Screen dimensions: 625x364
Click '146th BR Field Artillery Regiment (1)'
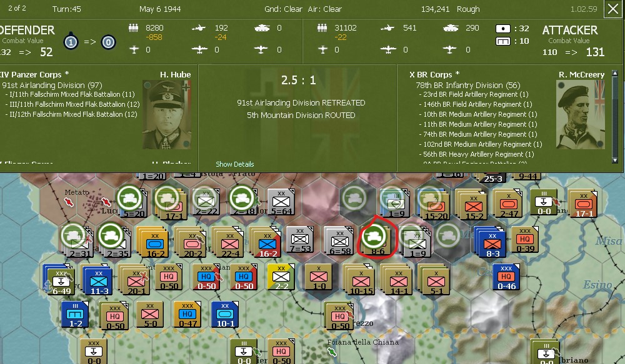click(x=476, y=104)
